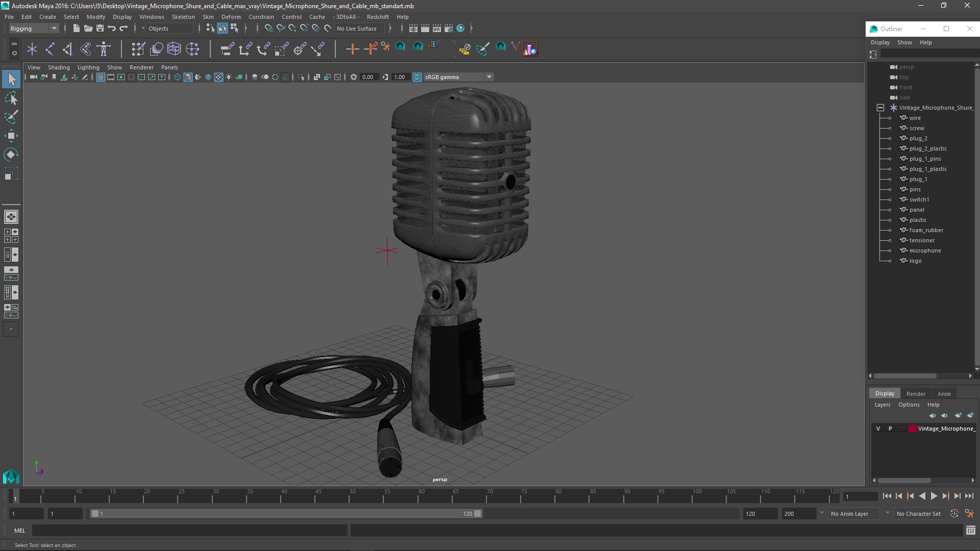Viewport: 980px width, 551px height.
Task: Click the Redo arrow icon
Action: coord(124,29)
